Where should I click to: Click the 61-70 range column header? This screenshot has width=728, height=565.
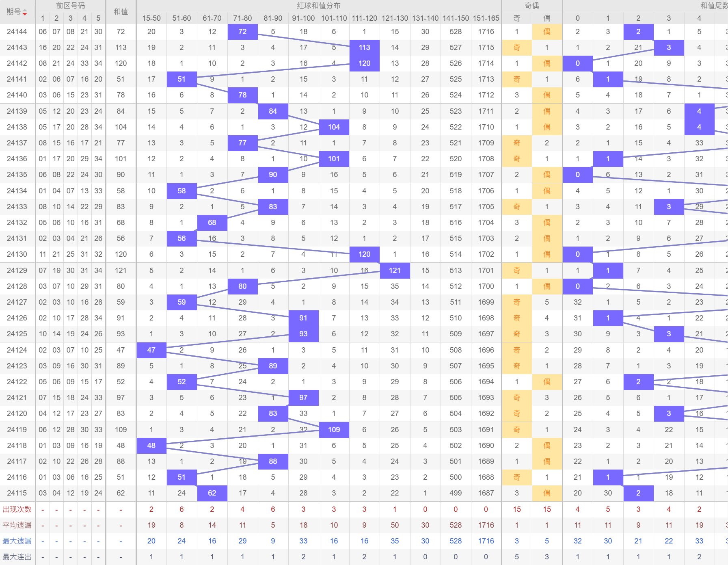(x=212, y=18)
